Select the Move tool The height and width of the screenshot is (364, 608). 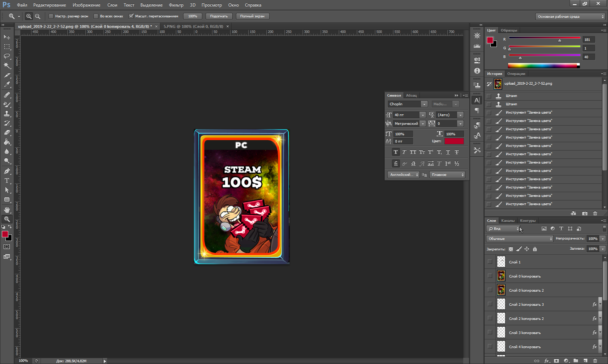click(7, 37)
